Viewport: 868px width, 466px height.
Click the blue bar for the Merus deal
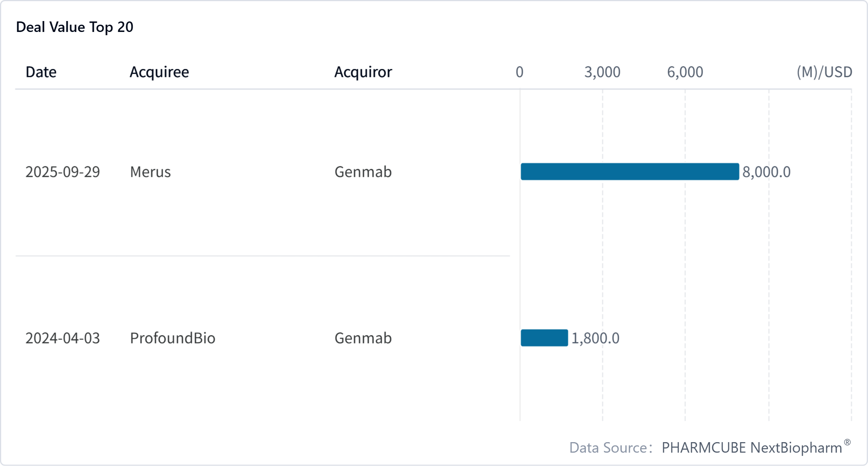point(630,172)
